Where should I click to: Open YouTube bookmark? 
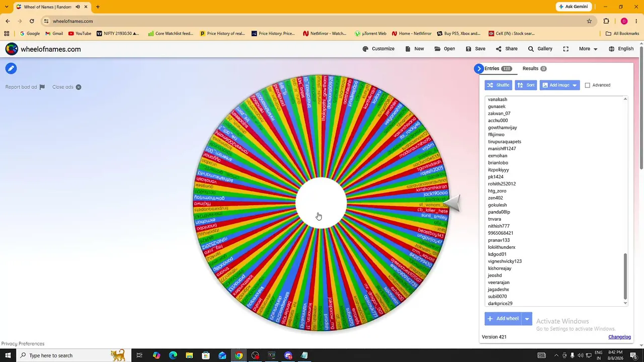pos(79,34)
